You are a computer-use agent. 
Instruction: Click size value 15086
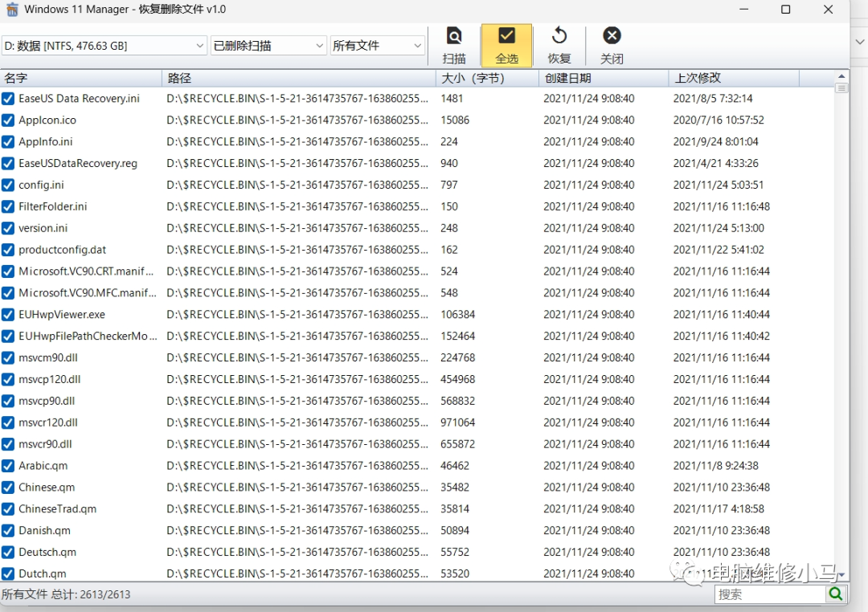pos(455,120)
